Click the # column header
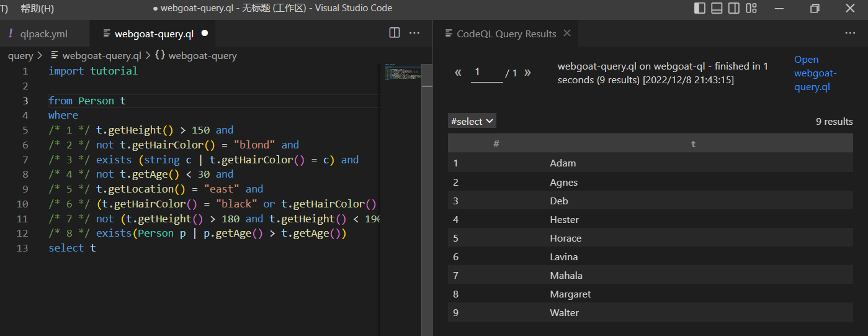868x336 pixels. coord(496,143)
